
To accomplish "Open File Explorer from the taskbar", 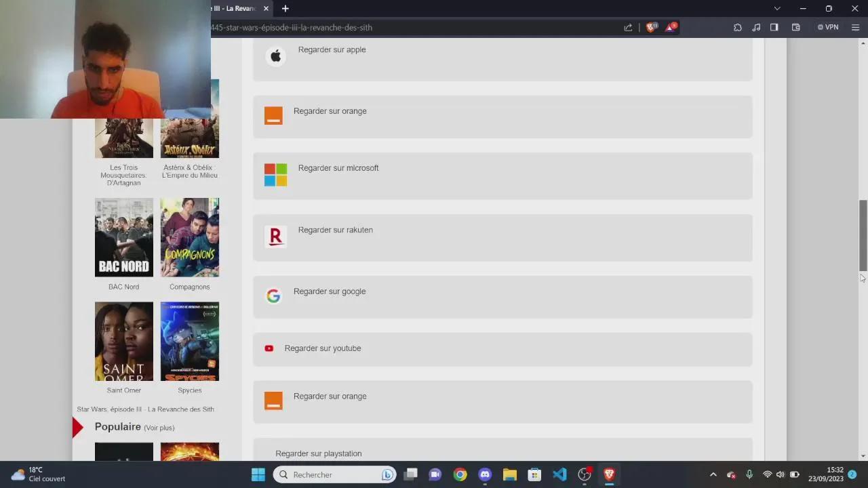I will (510, 474).
